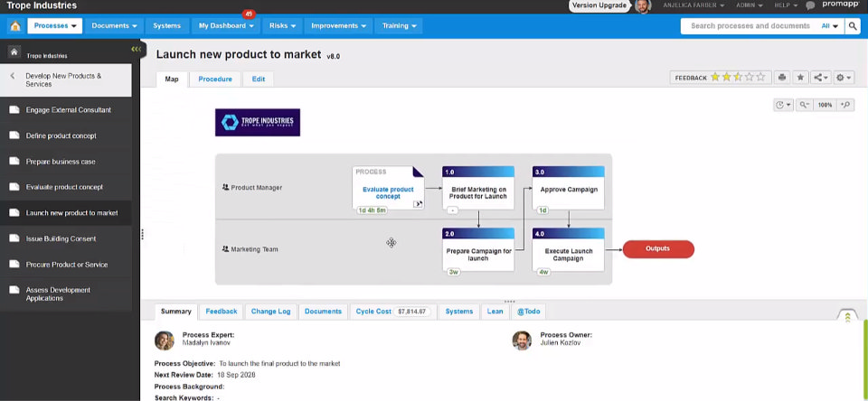
Task: Mark process as favorite with star button
Action: pos(801,78)
